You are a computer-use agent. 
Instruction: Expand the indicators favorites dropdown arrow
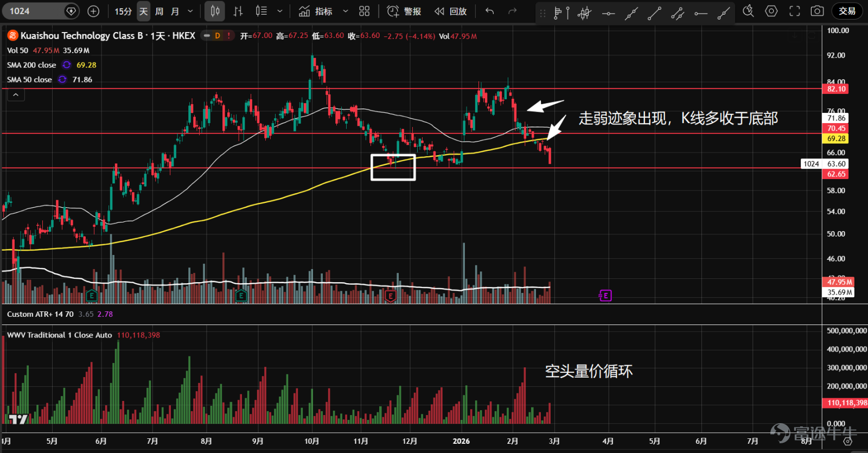[346, 11]
